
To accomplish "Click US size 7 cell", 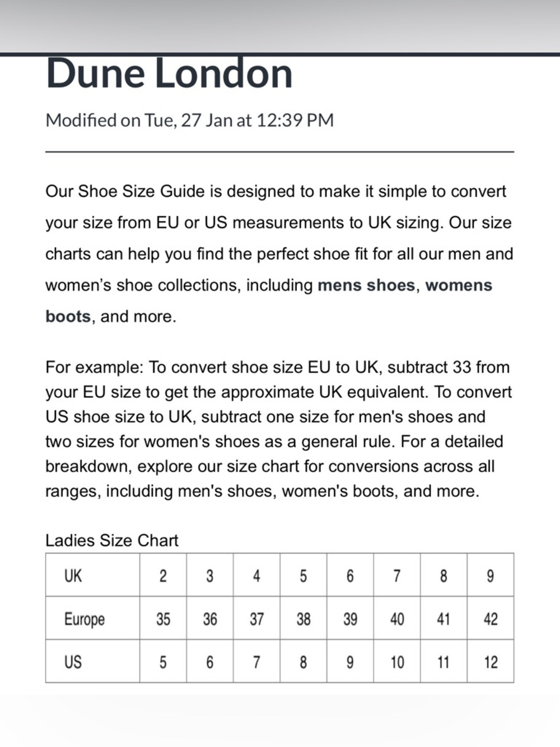I will click(x=256, y=661).
